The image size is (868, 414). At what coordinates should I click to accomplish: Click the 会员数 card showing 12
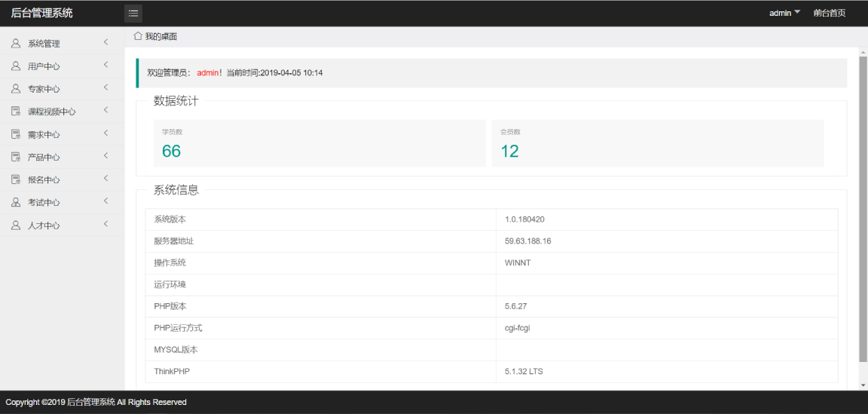pyautogui.click(x=658, y=143)
